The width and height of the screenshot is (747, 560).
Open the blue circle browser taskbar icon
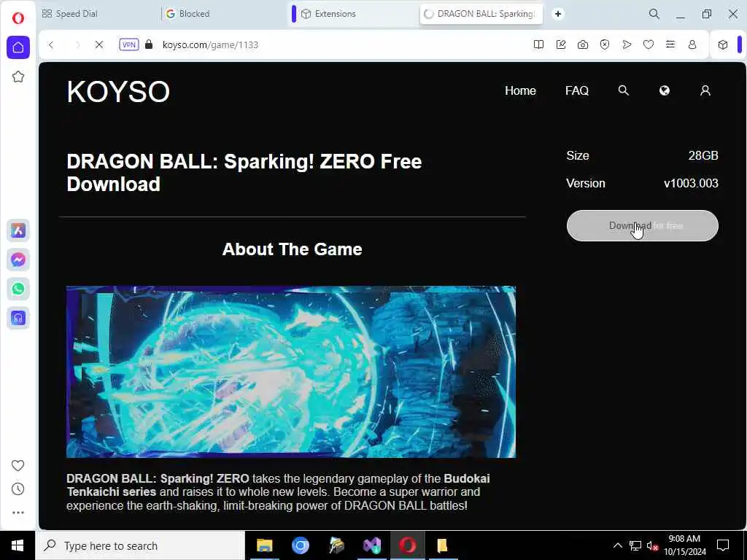pyautogui.click(x=300, y=545)
